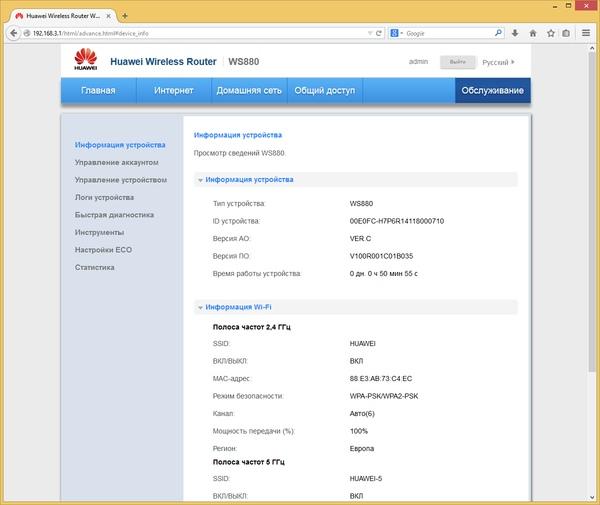Screen dimensions: 600x505
Task: Click the search magnifier icon
Action: (498, 33)
